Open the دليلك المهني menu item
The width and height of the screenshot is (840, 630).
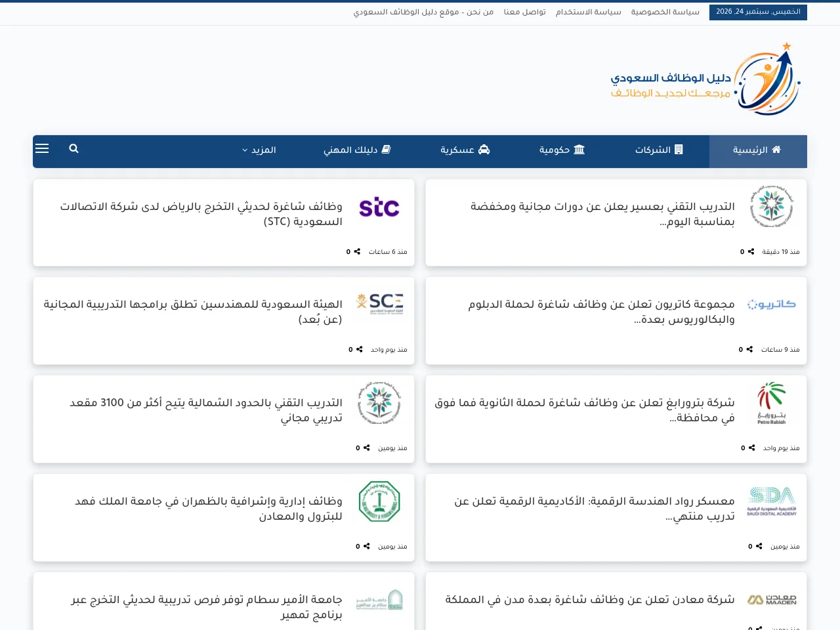[357, 150]
